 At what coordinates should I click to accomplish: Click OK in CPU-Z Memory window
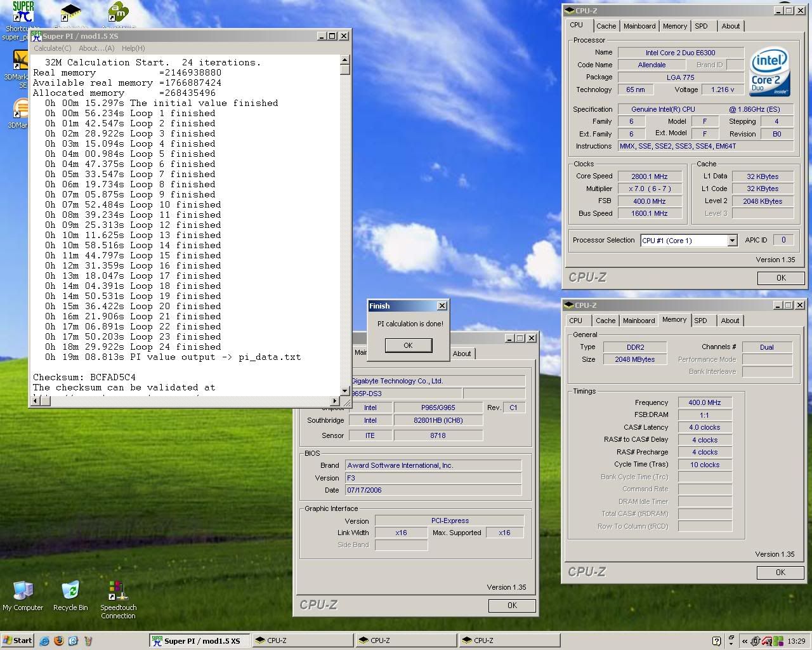780,573
